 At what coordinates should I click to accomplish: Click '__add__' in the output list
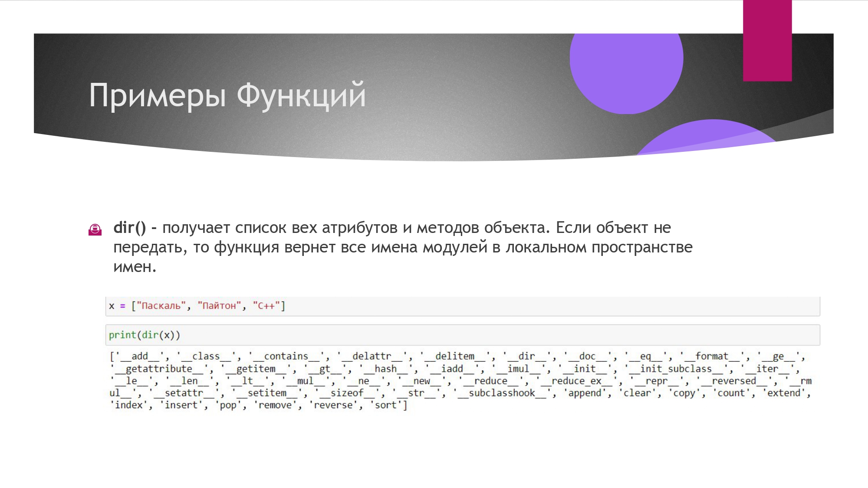[x=140, y=357]
